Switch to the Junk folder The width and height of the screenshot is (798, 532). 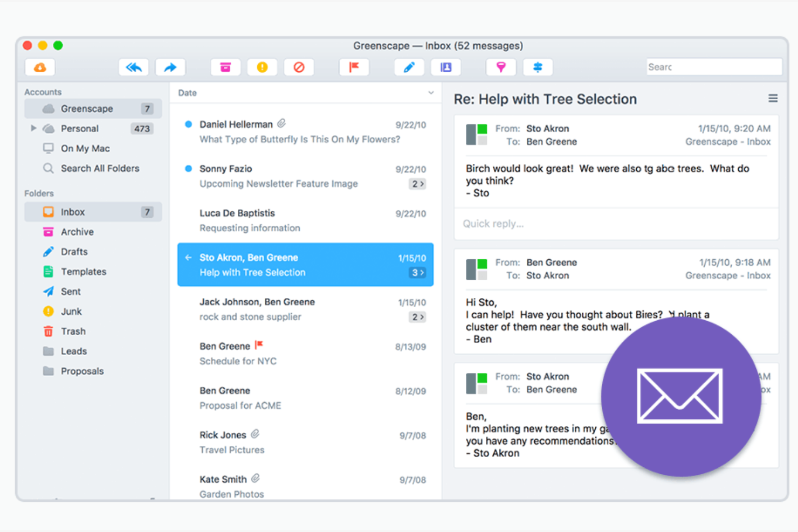click(x=71, y=311)
